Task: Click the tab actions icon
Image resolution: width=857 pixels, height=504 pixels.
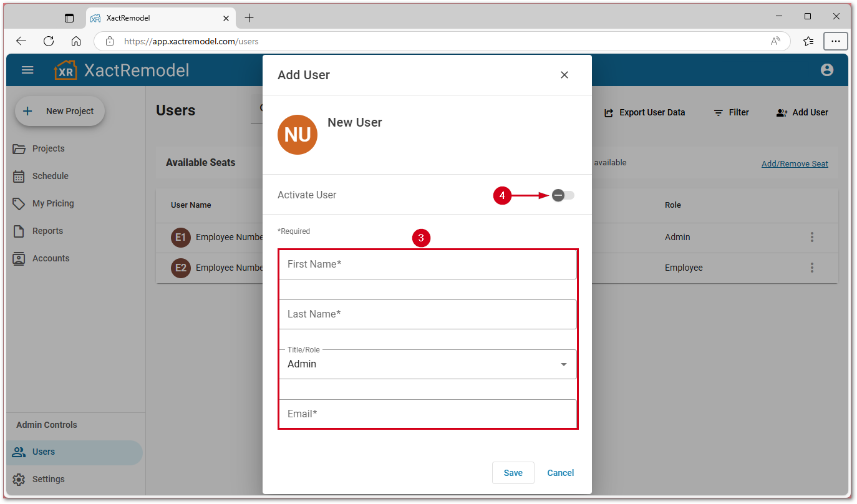Action: (69, 18)
